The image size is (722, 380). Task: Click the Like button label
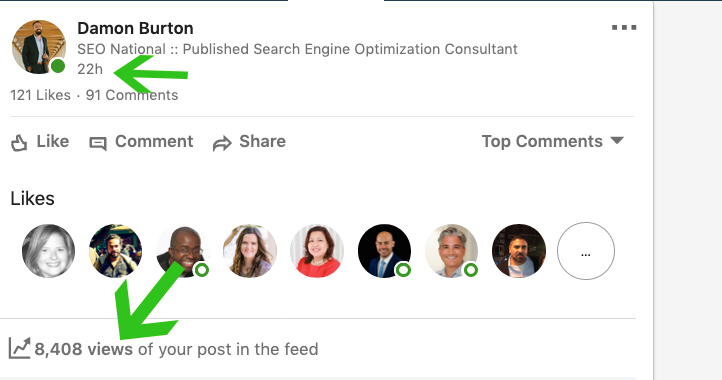[53, 141]
